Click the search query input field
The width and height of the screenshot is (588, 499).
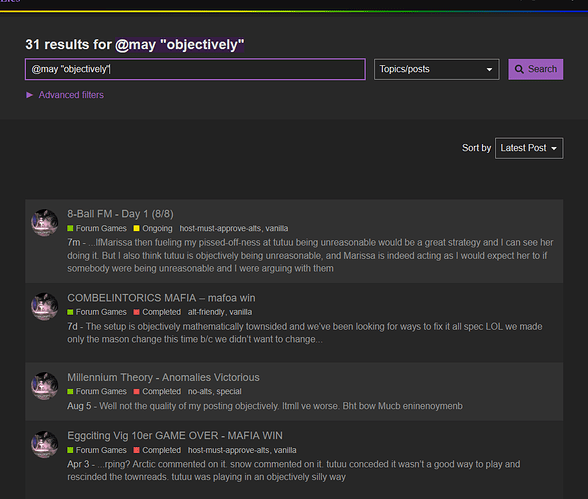(195, 69)
